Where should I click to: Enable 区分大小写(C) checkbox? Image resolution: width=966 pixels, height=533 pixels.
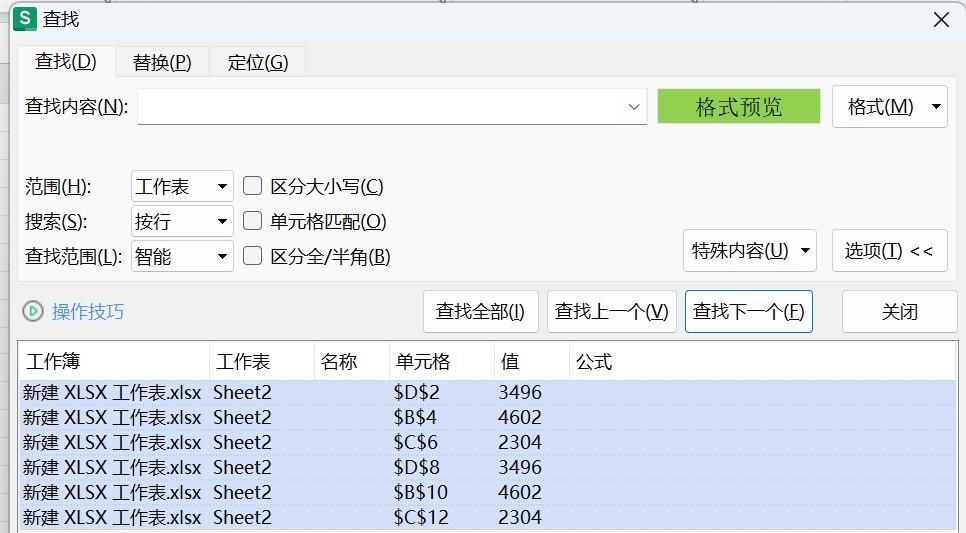(253, 185)
